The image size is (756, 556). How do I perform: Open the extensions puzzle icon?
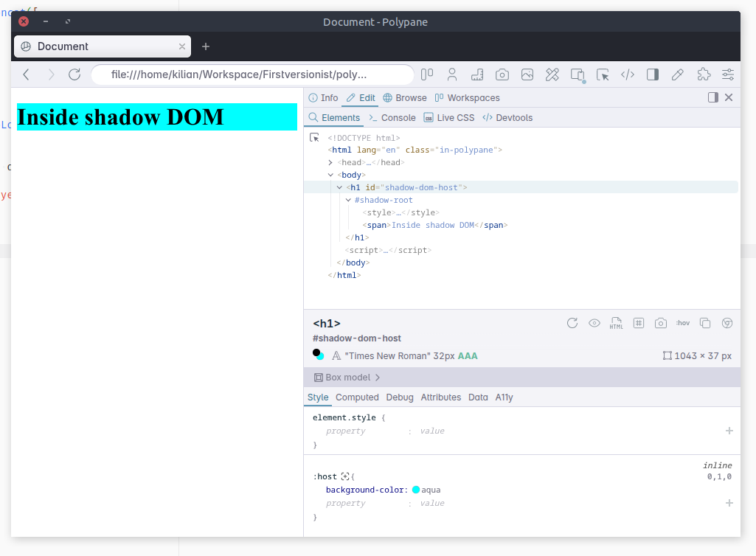click(703, 74)
